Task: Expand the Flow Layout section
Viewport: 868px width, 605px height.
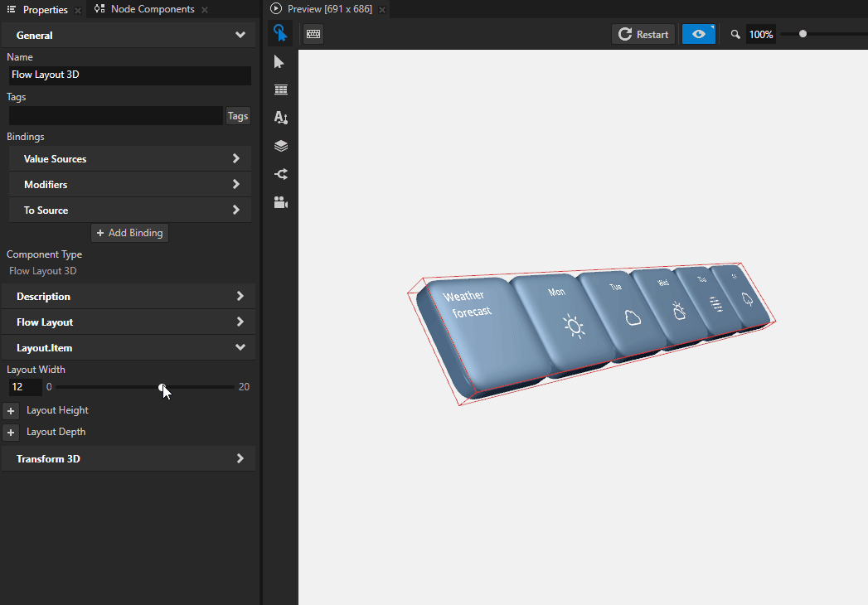Action: point(129,322)
